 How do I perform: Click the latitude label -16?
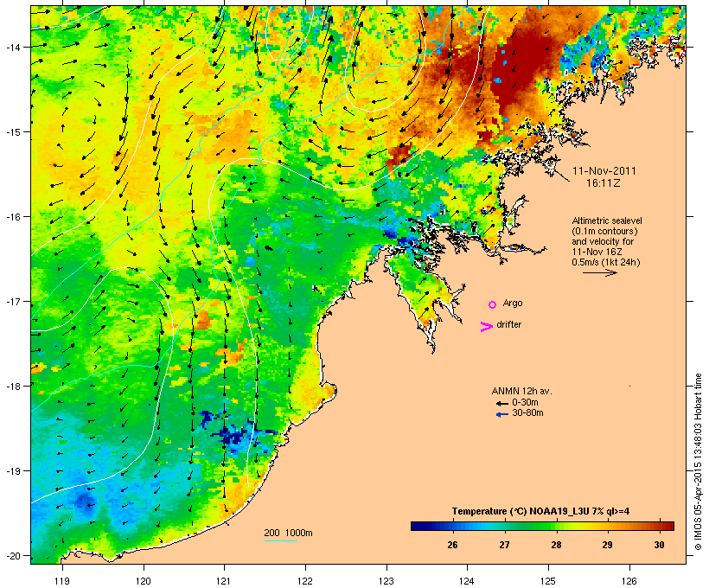point(13,217)
